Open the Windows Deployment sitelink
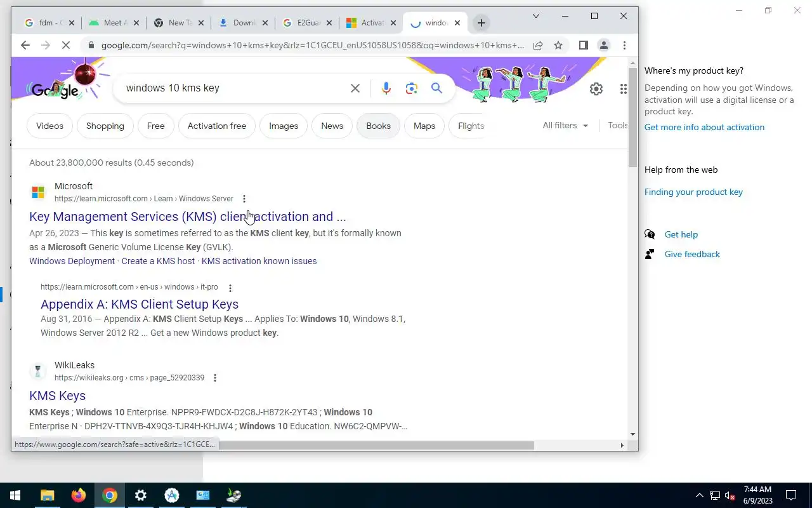This screenshot has height=508, width=812. [72, 261]
